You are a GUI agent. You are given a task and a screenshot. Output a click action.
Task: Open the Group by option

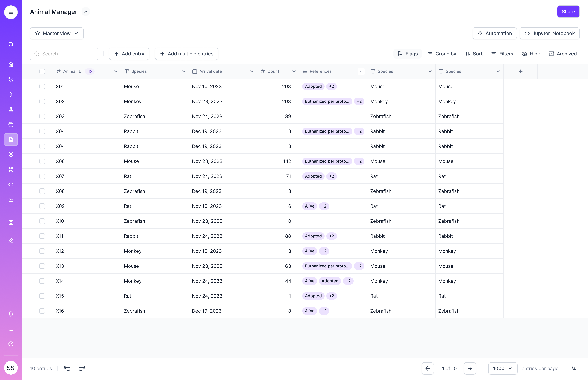442,54
